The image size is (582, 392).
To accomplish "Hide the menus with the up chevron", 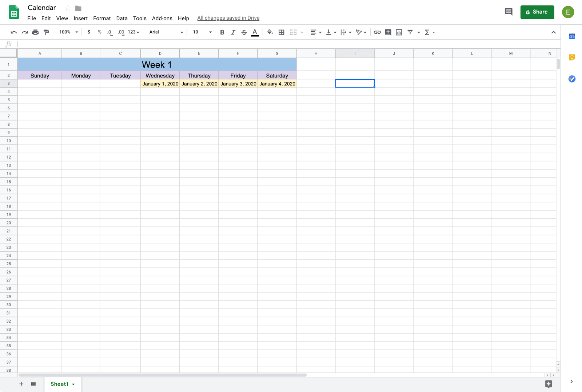I will pos(553,32).
